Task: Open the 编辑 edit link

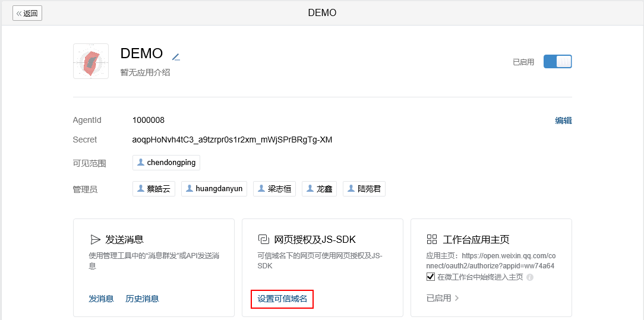Action: 563,121
